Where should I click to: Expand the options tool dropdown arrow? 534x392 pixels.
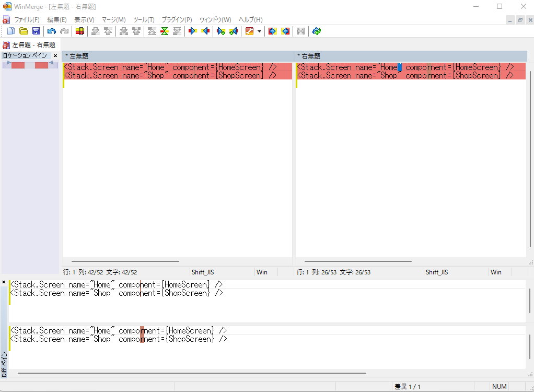pyautogui.click(x=259, y=31)
